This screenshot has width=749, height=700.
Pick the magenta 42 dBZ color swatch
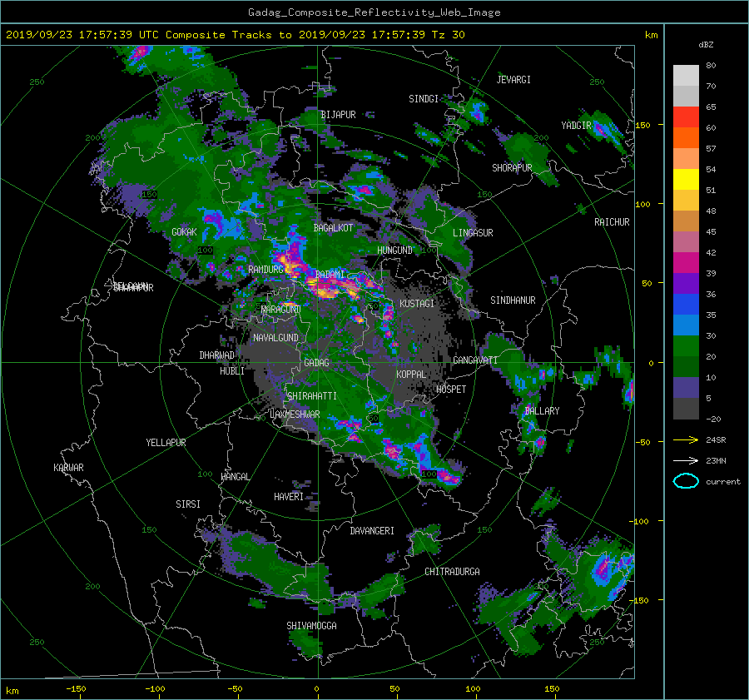pyautogui.click(x=686, y=262)
